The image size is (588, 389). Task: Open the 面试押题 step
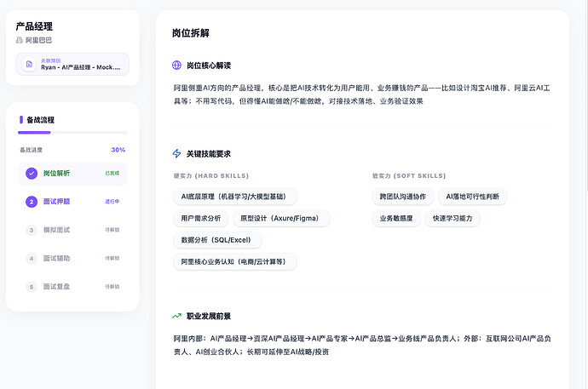tap(72, 202)
